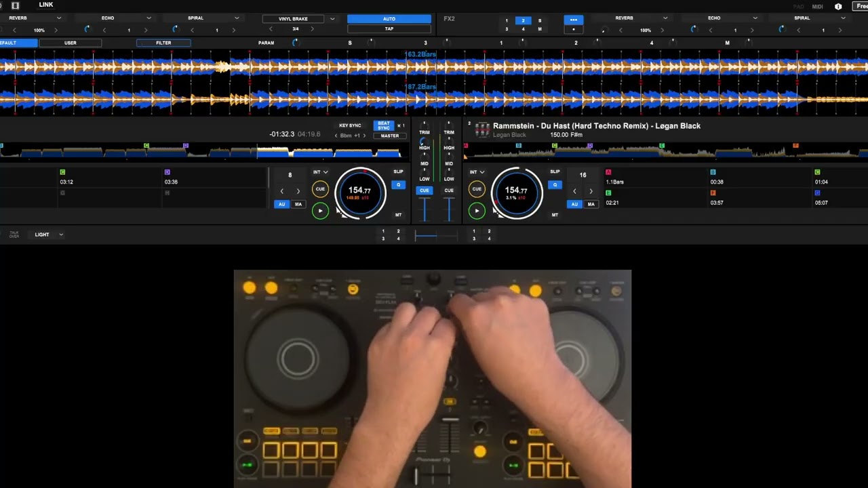This screenshot has height=488, width=868.
Task: Select the DEFAULT pad FX tab
Action: pyautogui.click(x=18, y=43)
